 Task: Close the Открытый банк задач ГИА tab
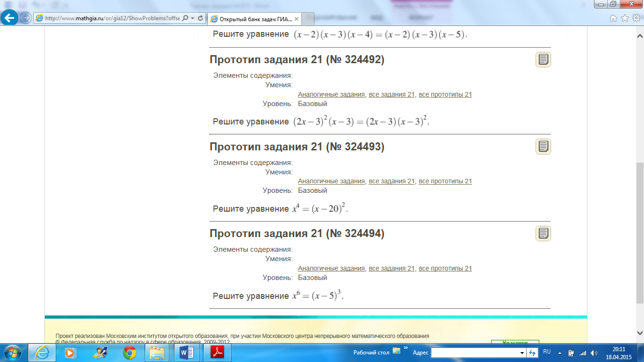(296, 19)
